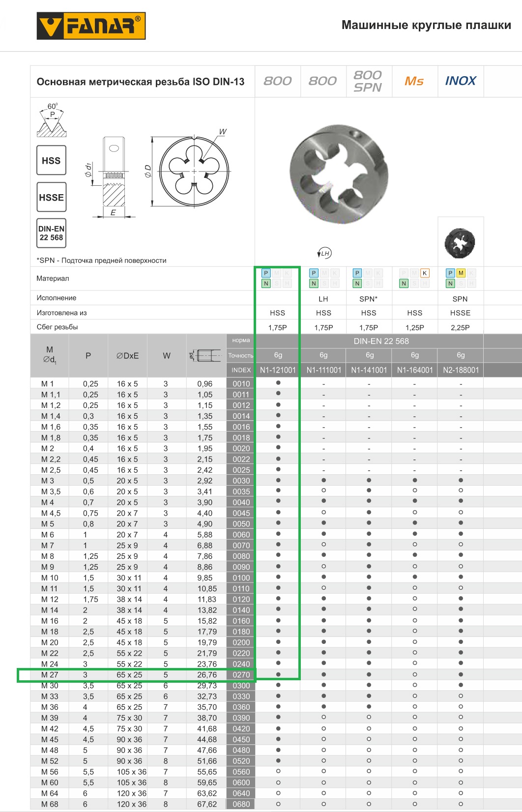522x812 pixels.
Task: Select the M 27 size cell
Action: point(50,675)
